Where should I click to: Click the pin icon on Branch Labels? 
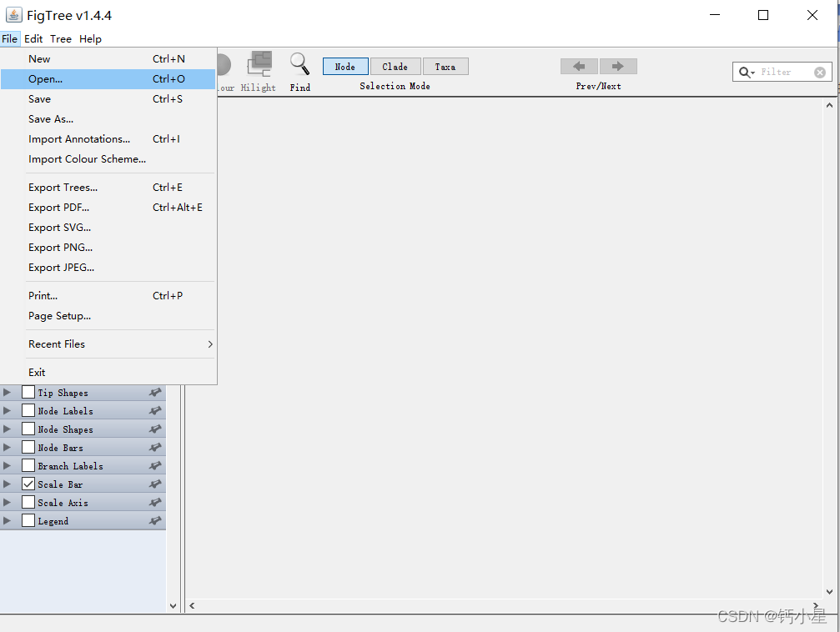(155, 466)
